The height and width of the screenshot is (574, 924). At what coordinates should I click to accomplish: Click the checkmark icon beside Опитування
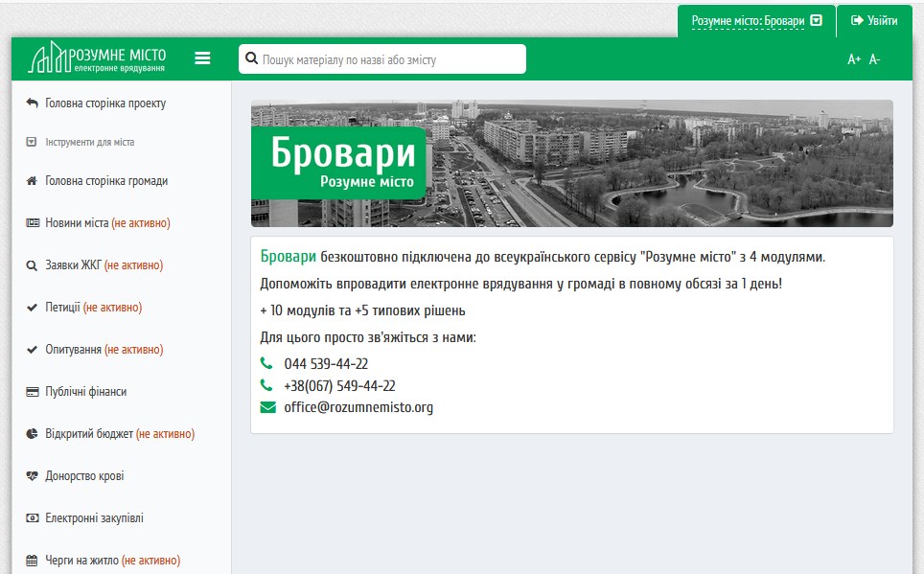point(32,350)
